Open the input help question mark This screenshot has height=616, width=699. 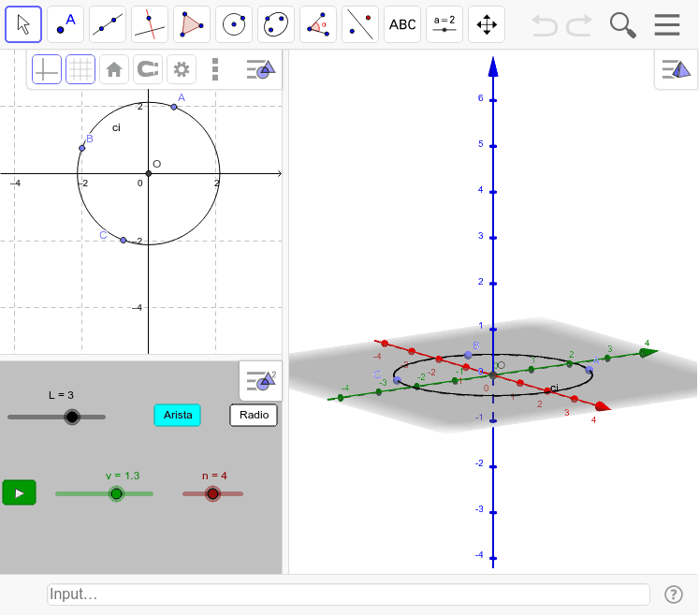coord(674,594)
